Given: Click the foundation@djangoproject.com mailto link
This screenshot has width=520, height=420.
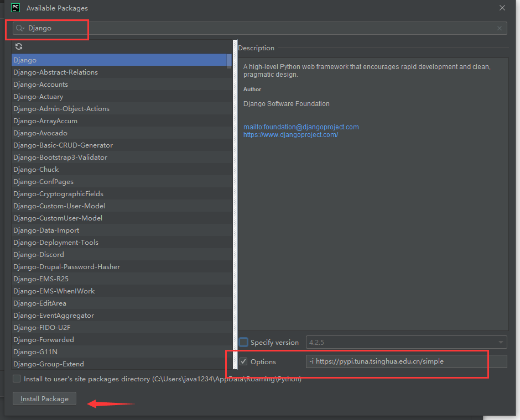Looking at the screenshot, I should tap(301, 127).
